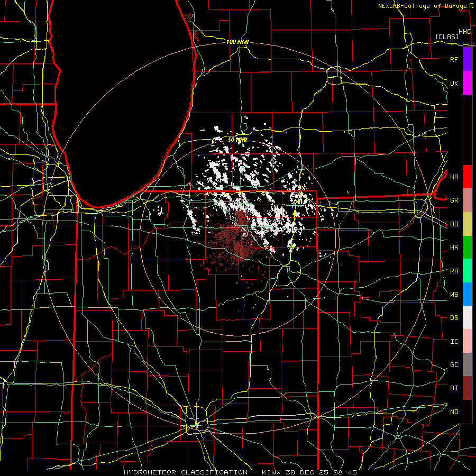
Task: Click the 50 NMI range ring label
Action: pos(237,140)
